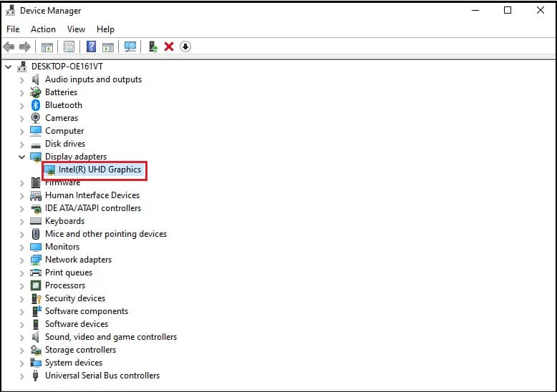
Task: Select the Print queues label
Action: point(69,273)
